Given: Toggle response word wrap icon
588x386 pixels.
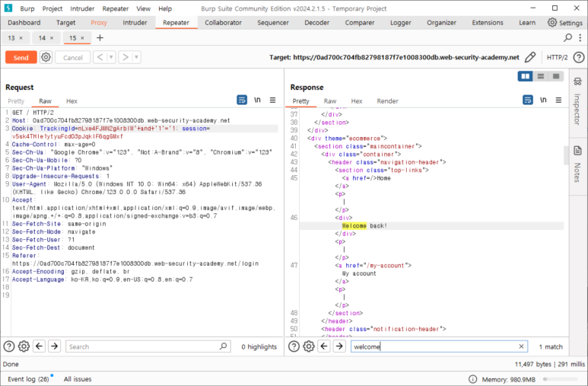Looking at the screenshot, I should pyautogui.click(x=528, y=100).
